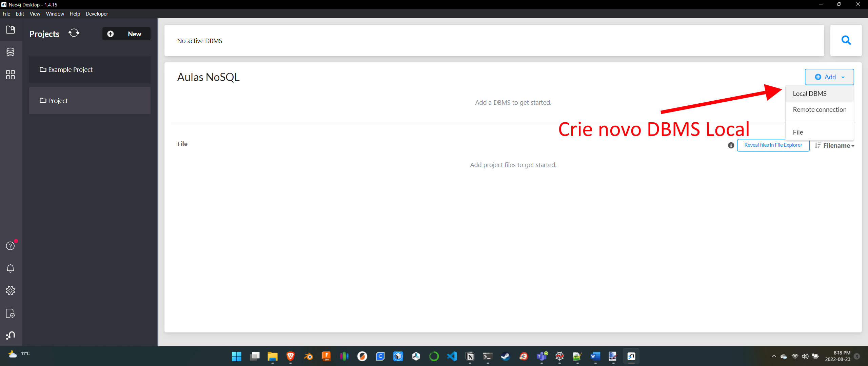868x366 pixels.
Task: Click the refresh projects icon
Action: point(74,33)
